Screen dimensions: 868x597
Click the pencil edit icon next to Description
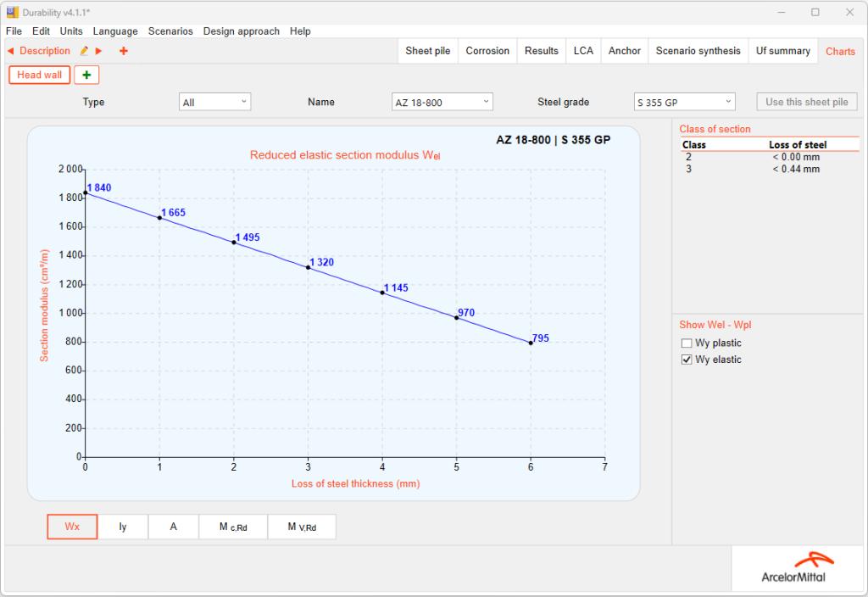pyautogui.click(x=84, y=51)
